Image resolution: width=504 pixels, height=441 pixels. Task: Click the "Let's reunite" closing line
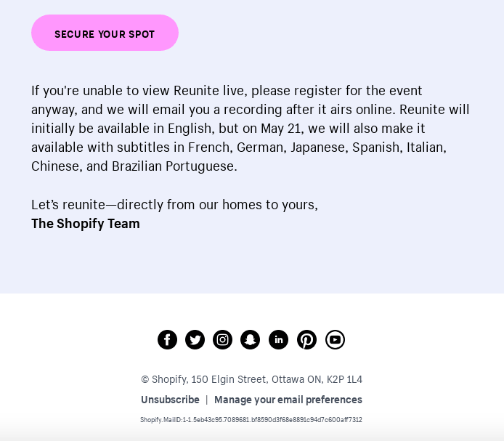pos(174,205)
